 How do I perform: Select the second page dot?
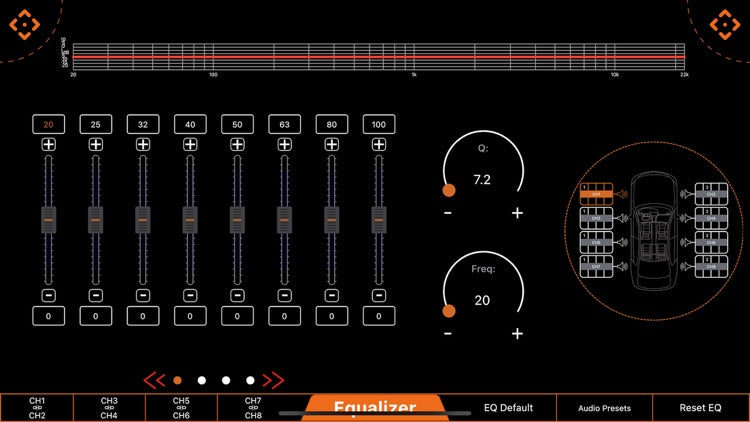202,380
